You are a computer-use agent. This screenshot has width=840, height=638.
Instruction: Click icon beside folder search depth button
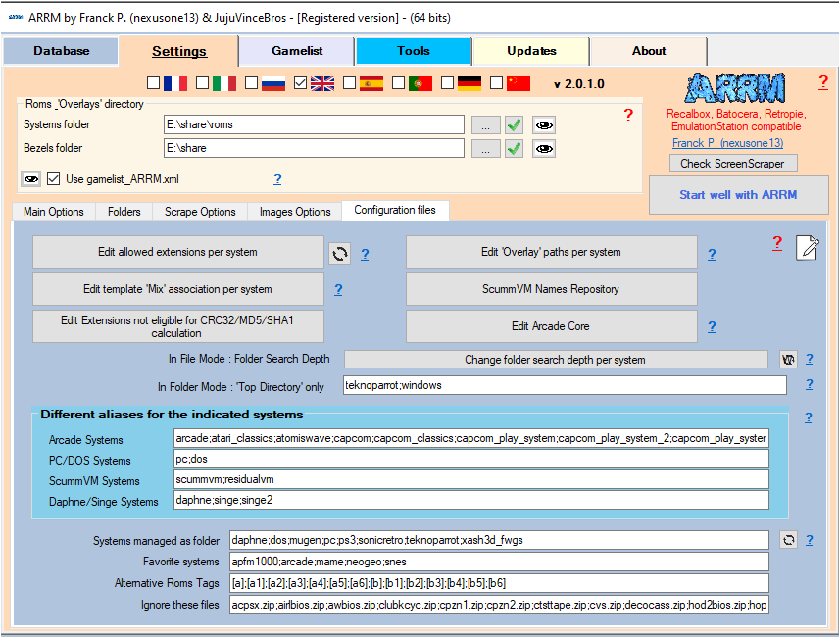point(788,360)
